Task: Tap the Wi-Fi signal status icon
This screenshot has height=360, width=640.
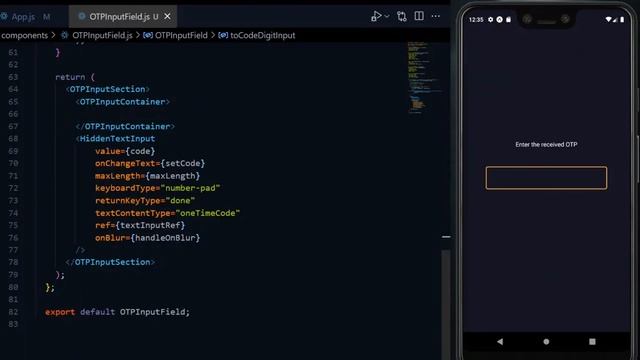Action: 608,20
